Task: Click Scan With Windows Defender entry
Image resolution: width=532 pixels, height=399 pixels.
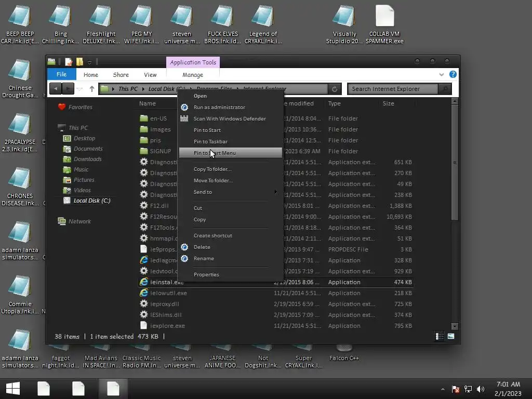Action: point(230,119)
